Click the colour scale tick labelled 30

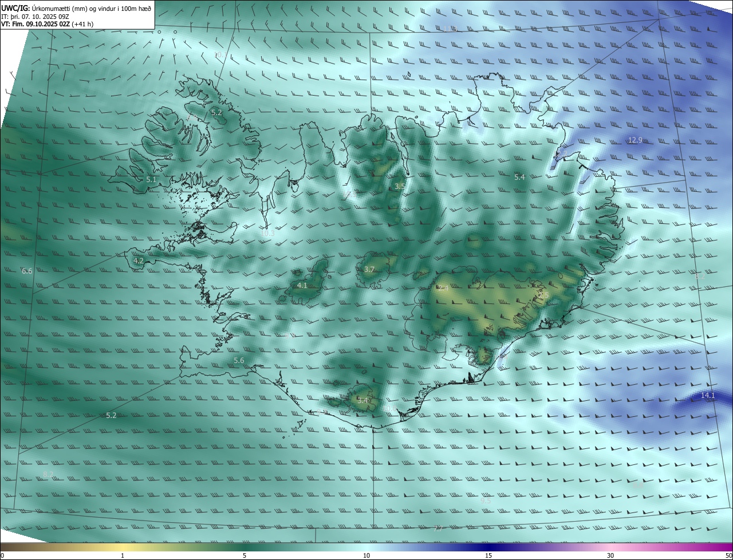[x=610, y=555]
